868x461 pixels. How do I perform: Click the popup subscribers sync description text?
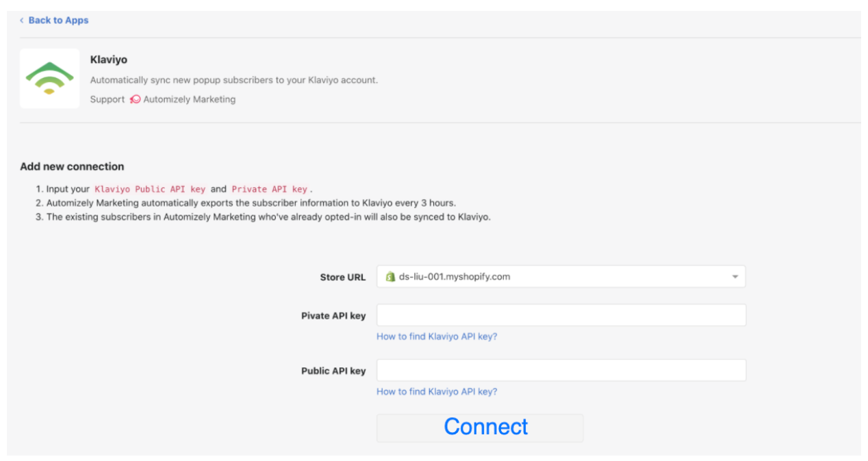234,80
